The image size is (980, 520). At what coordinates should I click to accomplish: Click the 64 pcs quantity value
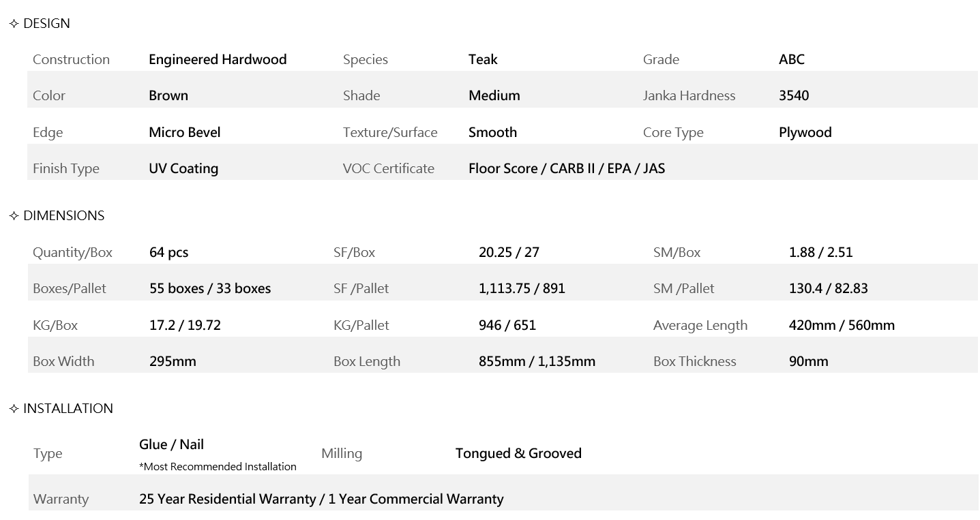point(168,252)
